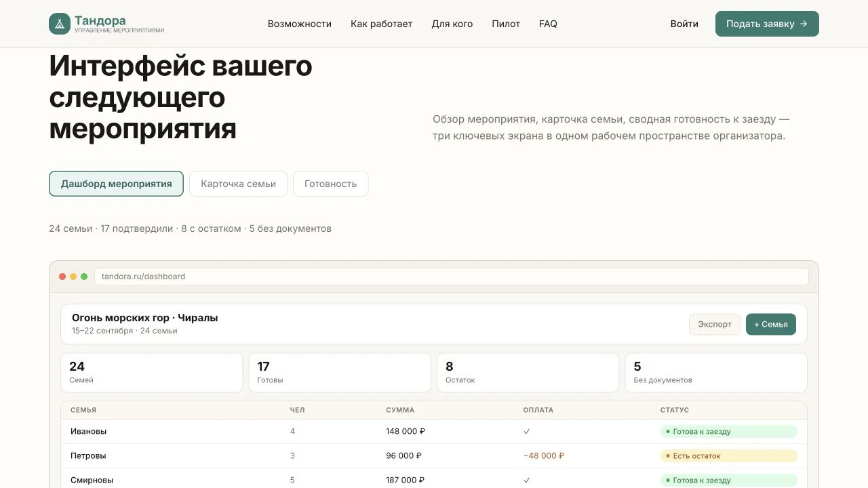Click the 5 Без документов stat card

(716, 373)
